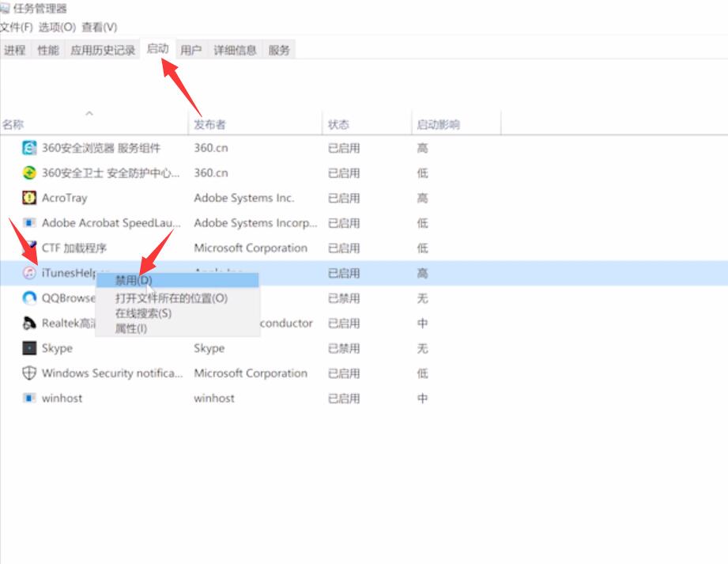Image resolution: width=728 pixels, height=564 pixels.
Task: Click the QQBrowser blue icon
Action: (29, 297)
